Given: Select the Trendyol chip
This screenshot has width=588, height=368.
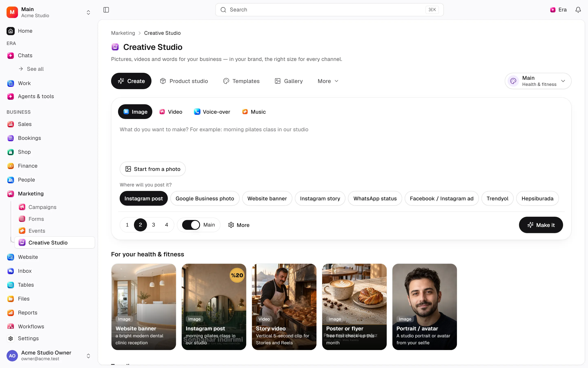Looking at the screenshot, I should 497,198.
